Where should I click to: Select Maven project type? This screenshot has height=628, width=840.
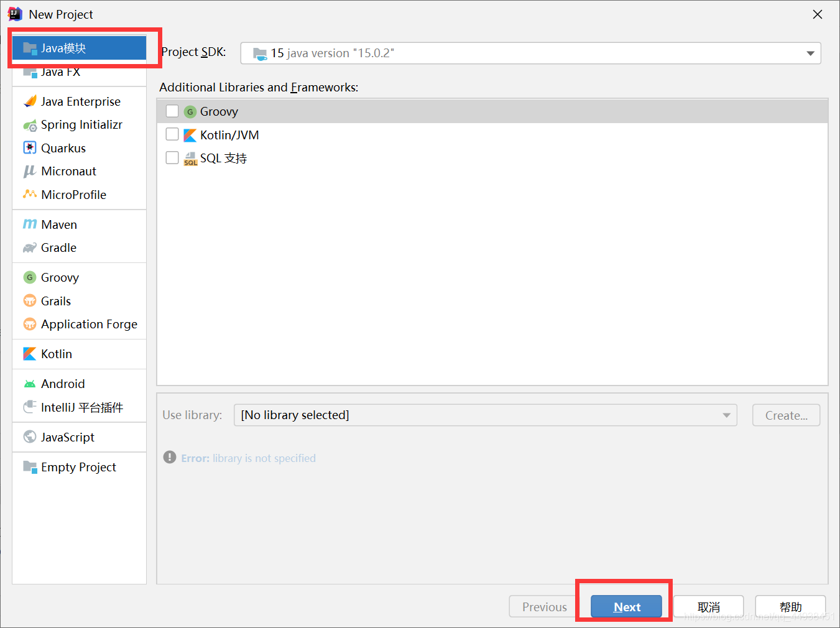click(80, 224)
